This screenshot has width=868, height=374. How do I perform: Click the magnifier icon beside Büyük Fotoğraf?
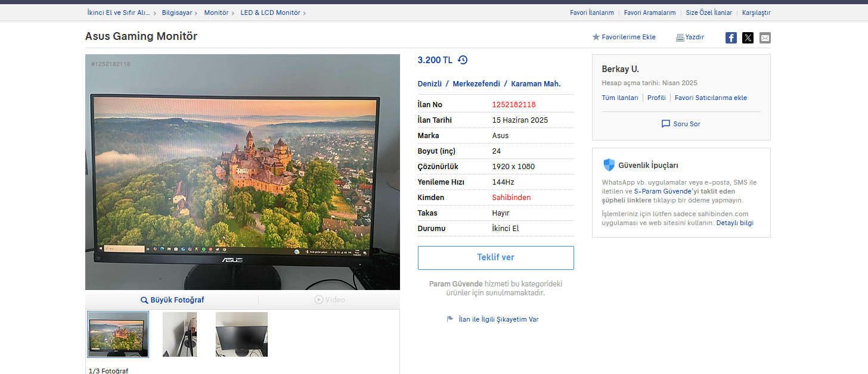(144, 300)
